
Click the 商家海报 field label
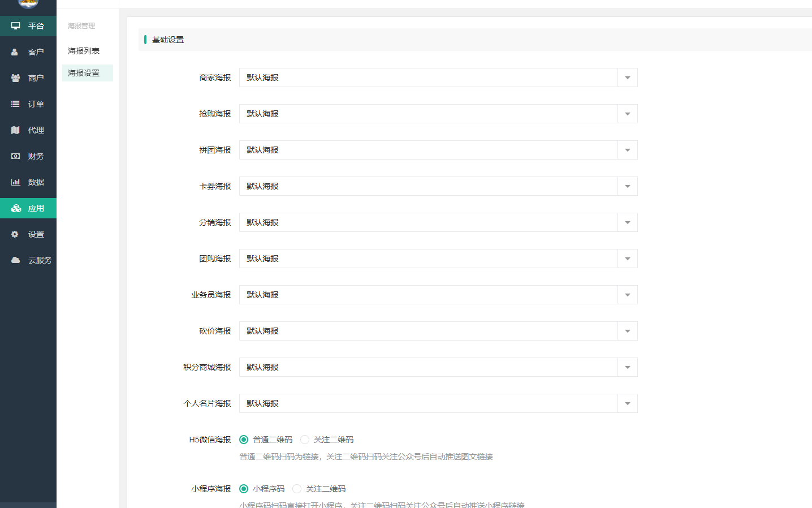[215, 78]
